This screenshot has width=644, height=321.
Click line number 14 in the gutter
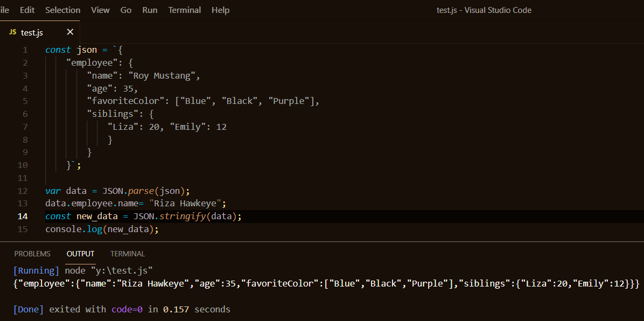click(x=23, y=216)
